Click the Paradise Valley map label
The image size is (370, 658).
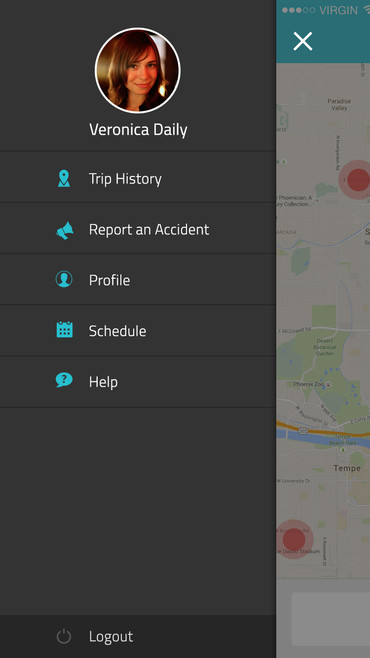(339, 104)
